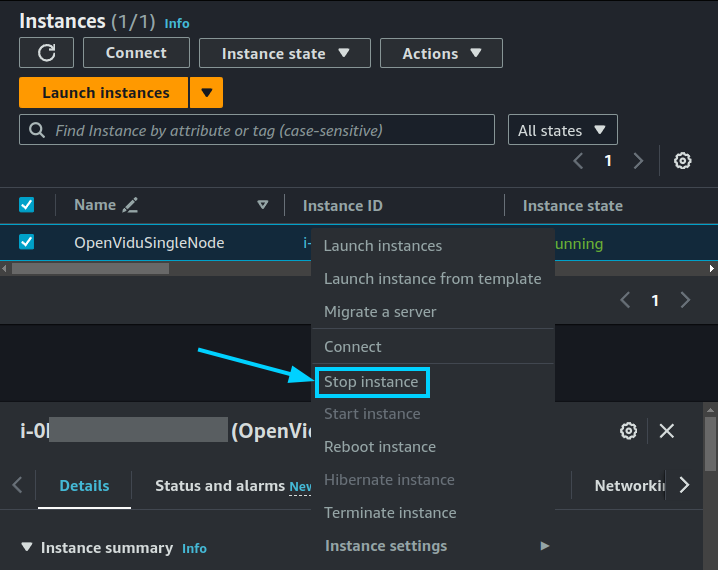Uncheck the OpenViduSingleNode row checkbox

[27, 242]
